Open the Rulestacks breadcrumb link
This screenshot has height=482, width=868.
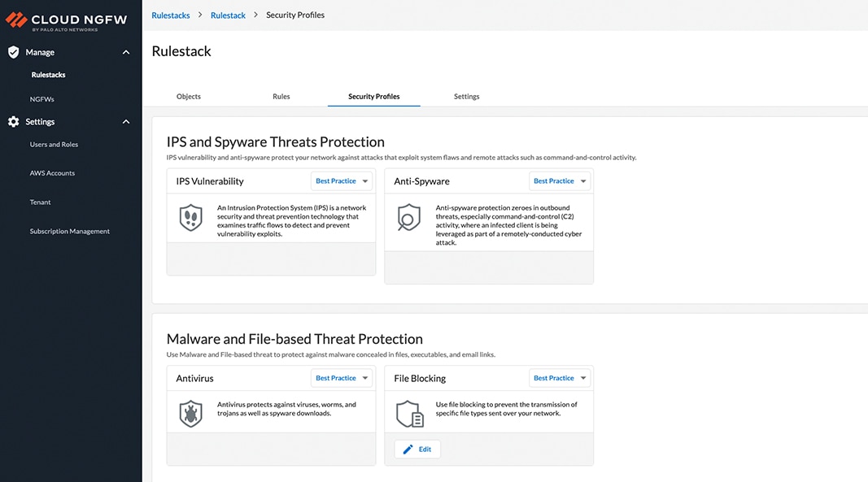pos(170,14)
